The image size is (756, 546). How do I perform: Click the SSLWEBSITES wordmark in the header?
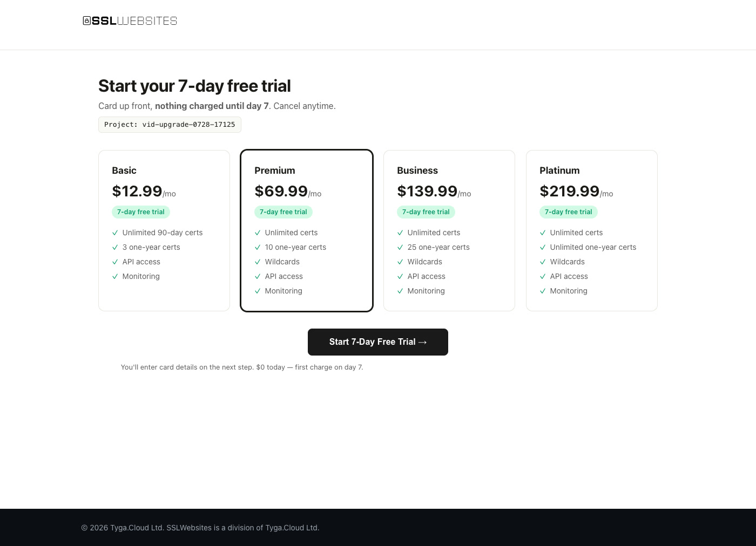[134, 21]
